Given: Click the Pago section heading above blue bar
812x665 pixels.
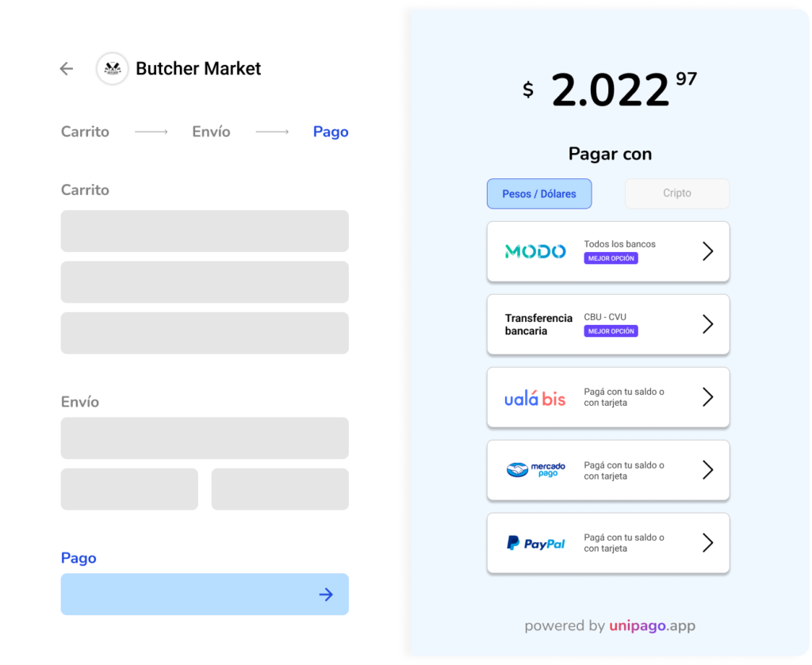Looking at the screenshot, I should tap(79, 558).
